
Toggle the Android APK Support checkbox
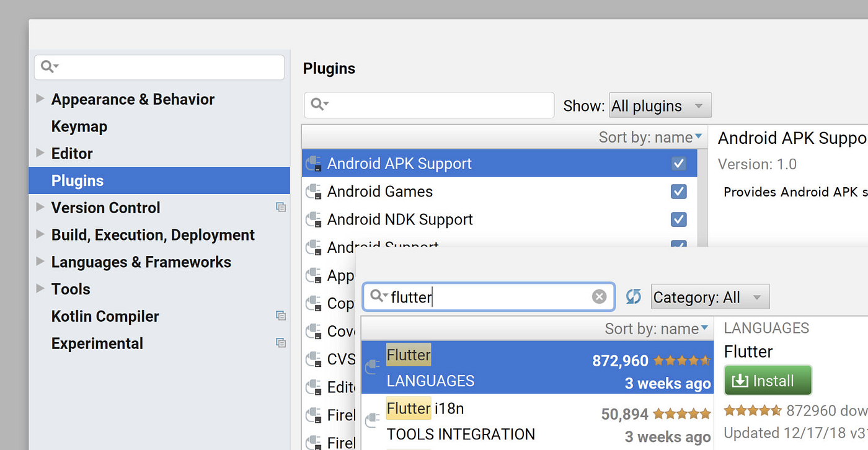(x=678, y=163)
